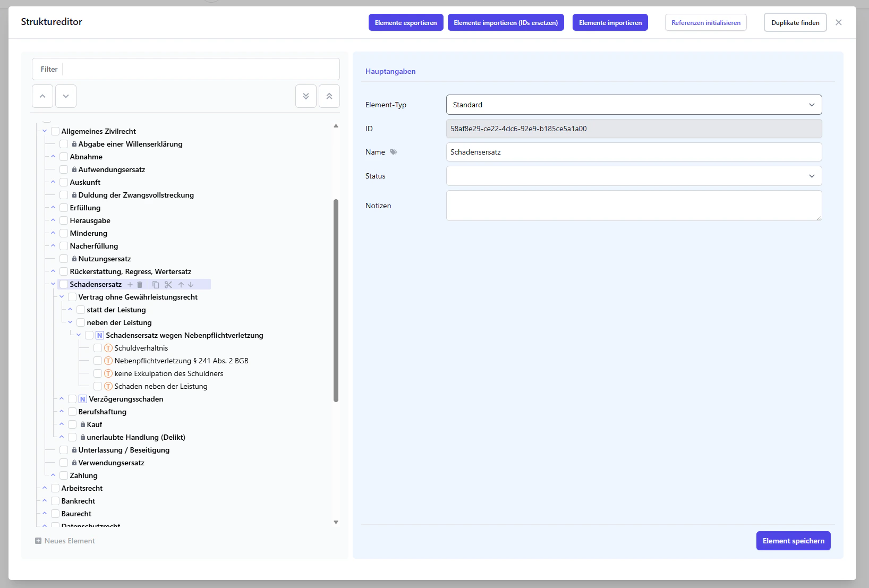
Task: Collapse all tree nodes (double chevron up)
Action: coord(329,96)
